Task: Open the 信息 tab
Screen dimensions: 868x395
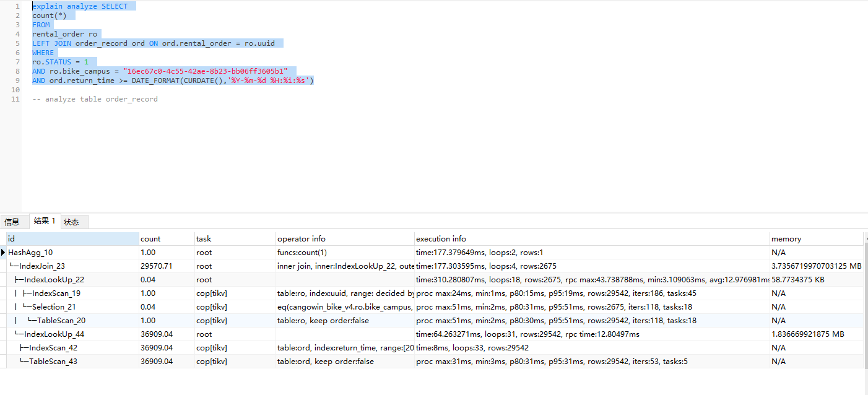Action: coord(12,222)
